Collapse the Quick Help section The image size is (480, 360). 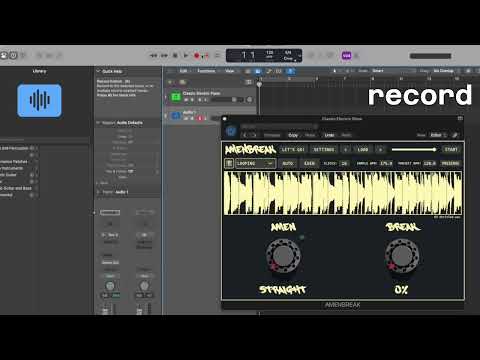98,71
